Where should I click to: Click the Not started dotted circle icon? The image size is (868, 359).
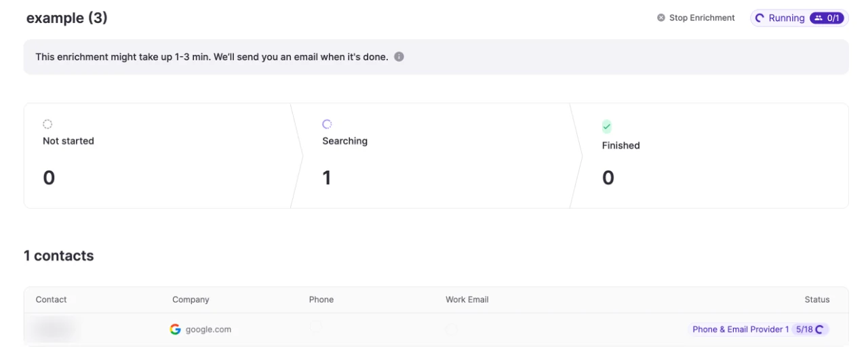[47, 124]
